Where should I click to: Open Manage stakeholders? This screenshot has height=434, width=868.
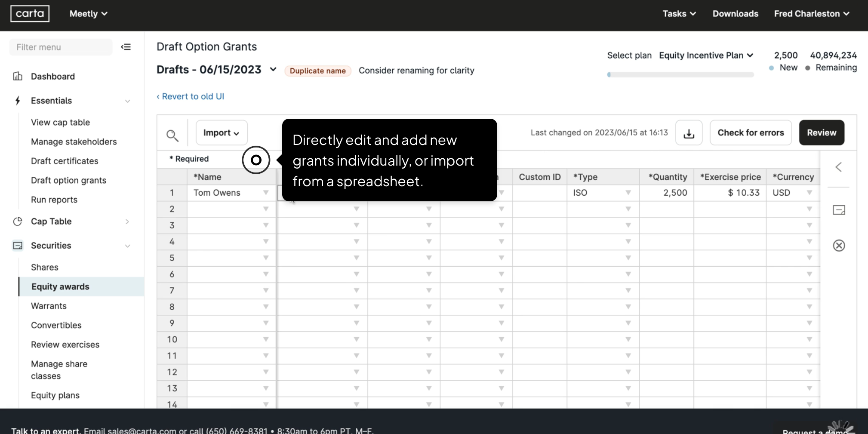click(x=74, y=142)
